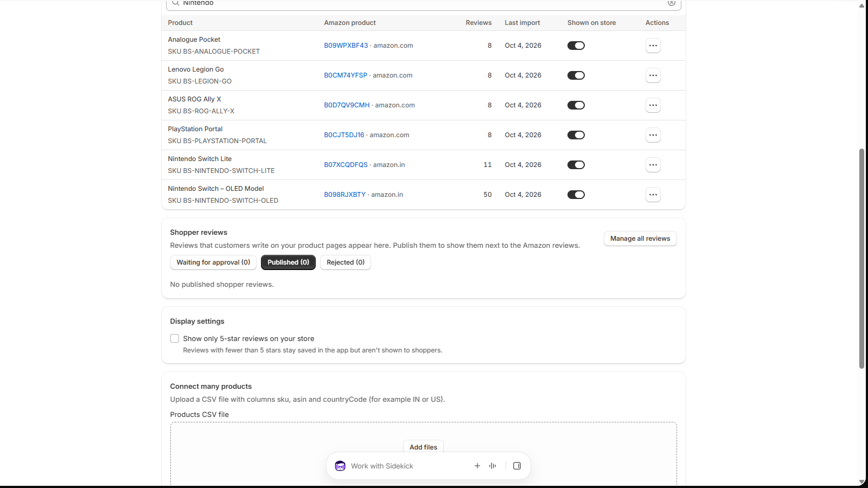Open Amazon link B098RJXBTY
The image size is (868, 488).
345,195
